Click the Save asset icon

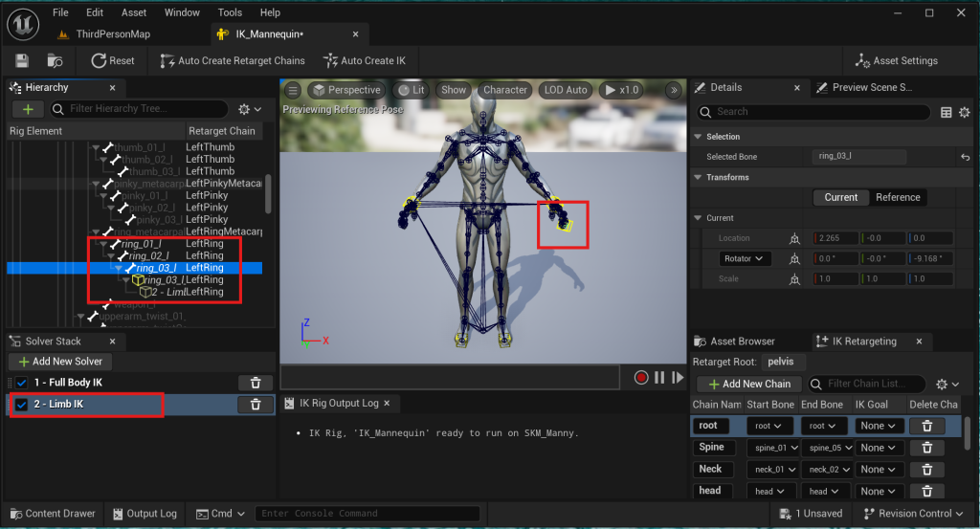(x=22, y=60)
